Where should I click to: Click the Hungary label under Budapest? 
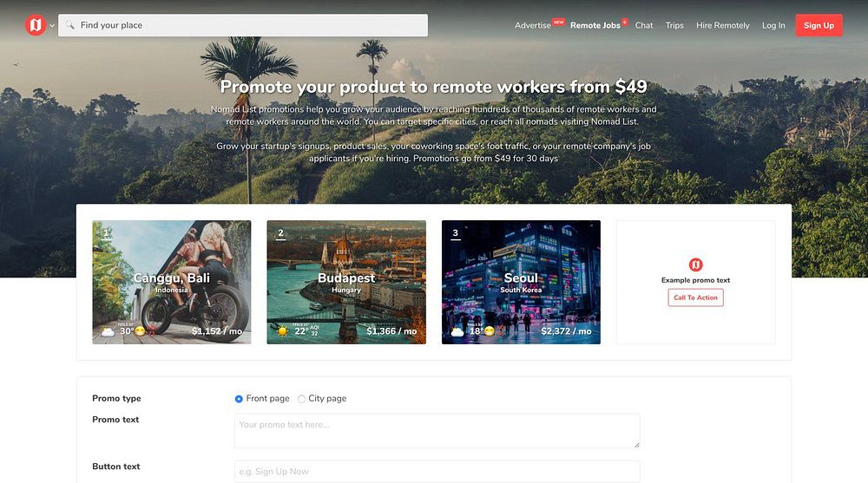click(346, 290)
